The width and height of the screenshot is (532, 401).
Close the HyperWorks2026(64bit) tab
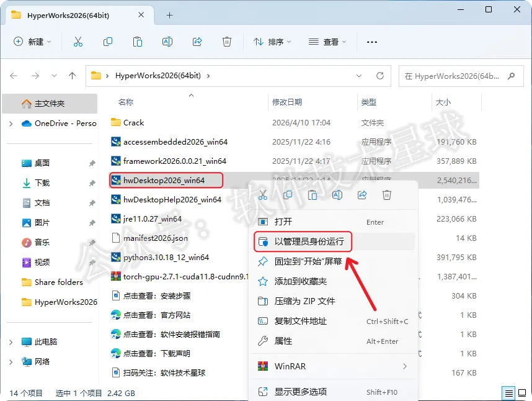coord(141,15)
